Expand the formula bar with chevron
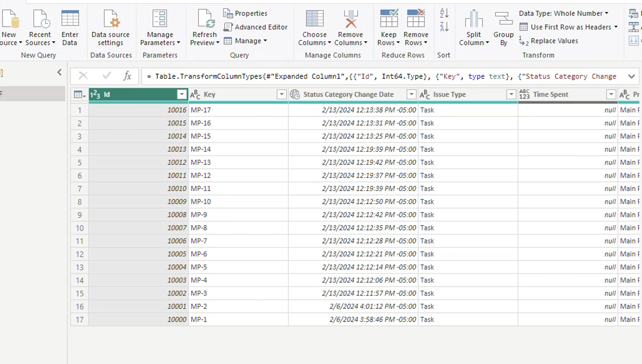The image size is (642, 364). [631, 76]
